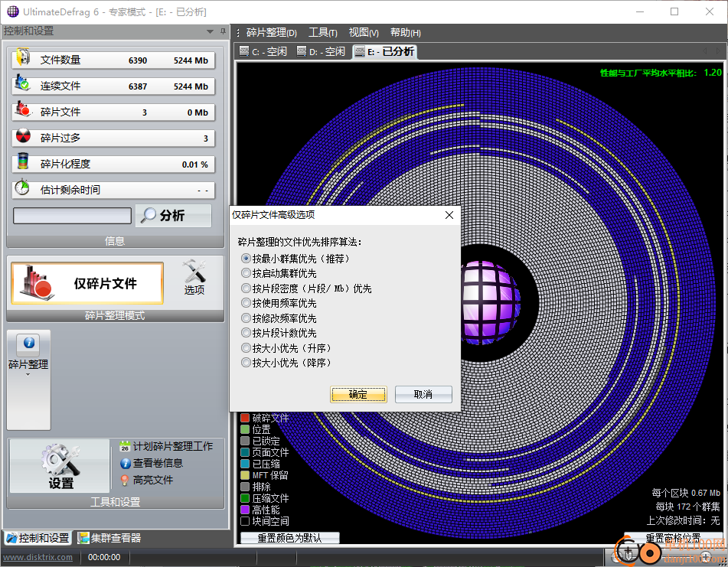This screenshot has width=728, height=567.
Task: Switch to the C: idle drive tab
Action: pyautogui.click(x=263, y=51)
